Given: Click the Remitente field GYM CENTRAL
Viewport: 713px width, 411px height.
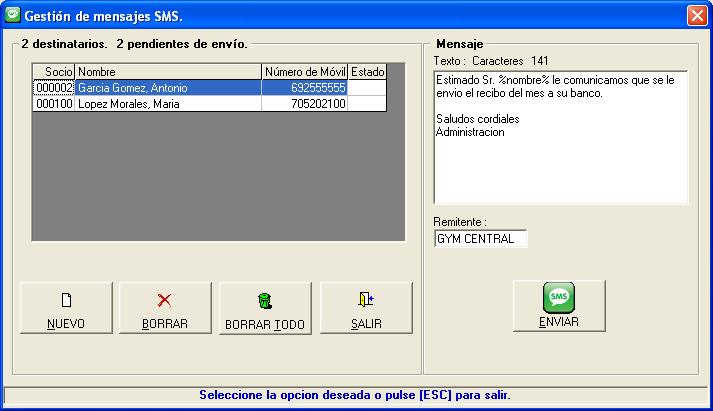Looking at the screenshot, I should coord(481,239).
